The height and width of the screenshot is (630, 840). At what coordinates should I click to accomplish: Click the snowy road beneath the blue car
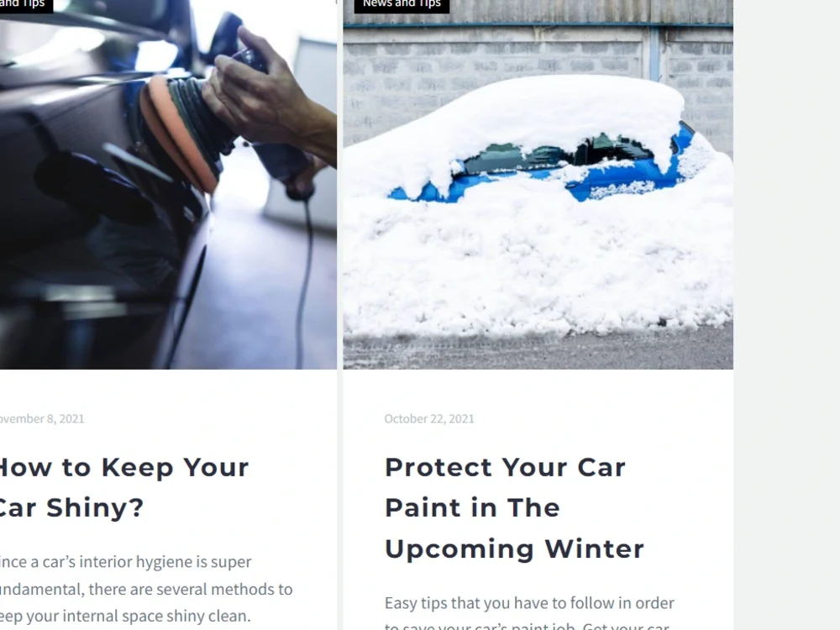pyautogui.click(x=538, y=351)
